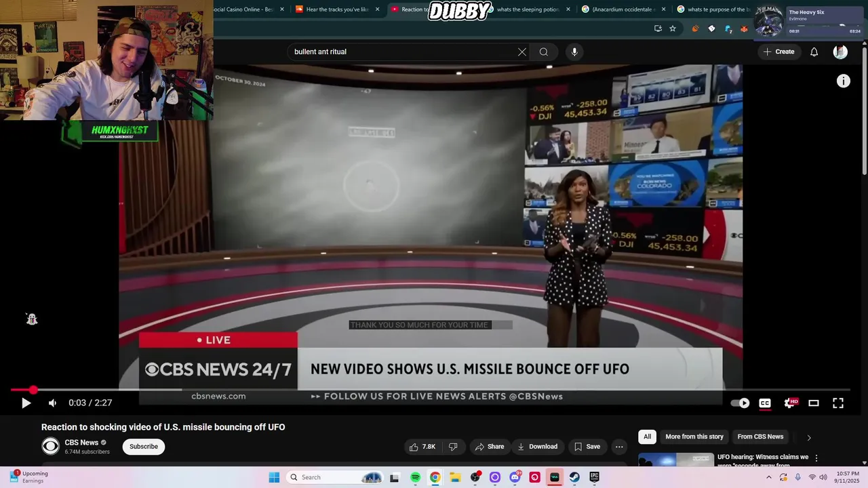Like the video (7.8K)
This screenshot has height=488, width=868.
pos(422,447)
